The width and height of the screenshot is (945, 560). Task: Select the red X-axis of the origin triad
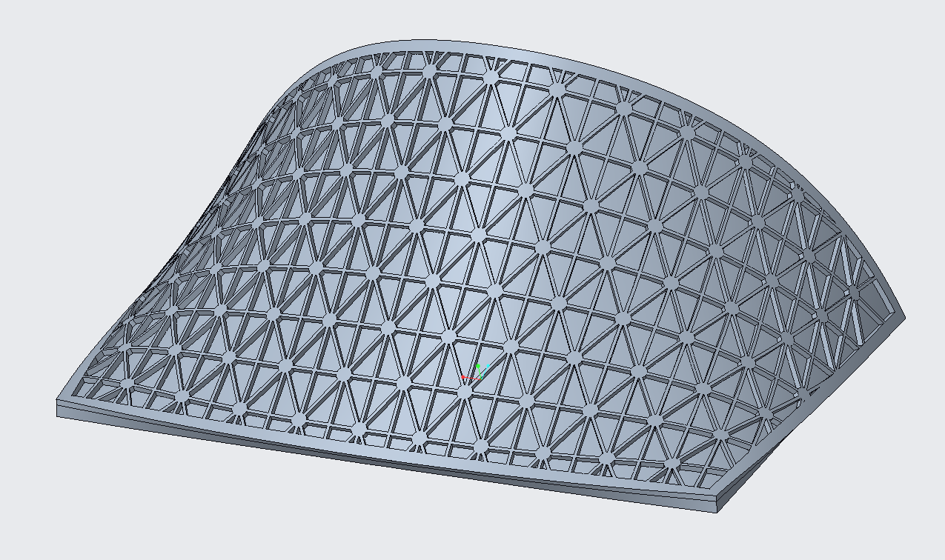pyautogui.click(x=472, y=378)
